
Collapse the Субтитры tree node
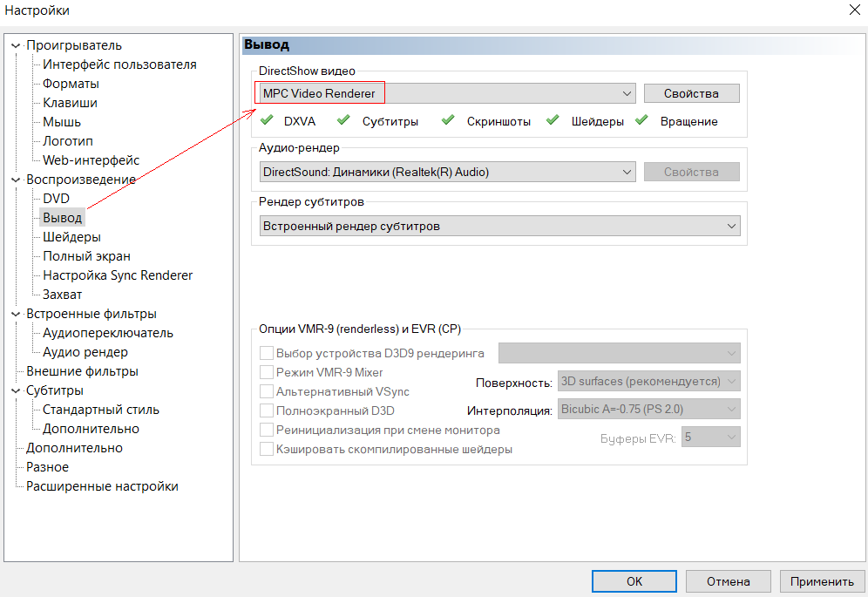click(x=16, y=390)
